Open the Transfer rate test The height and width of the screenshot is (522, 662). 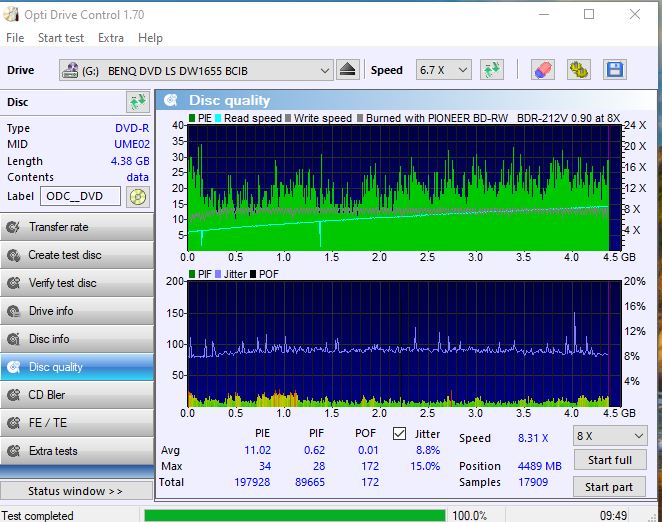tap(77, 227)
